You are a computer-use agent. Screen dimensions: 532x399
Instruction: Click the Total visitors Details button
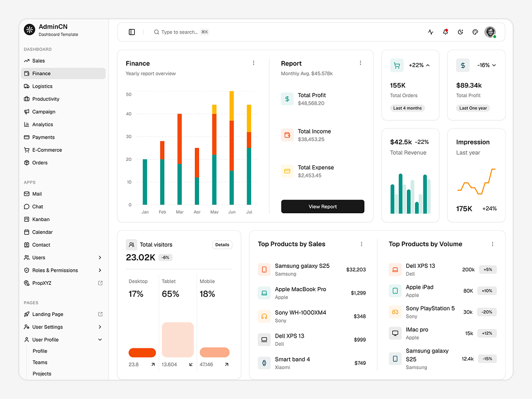(222, 244)
